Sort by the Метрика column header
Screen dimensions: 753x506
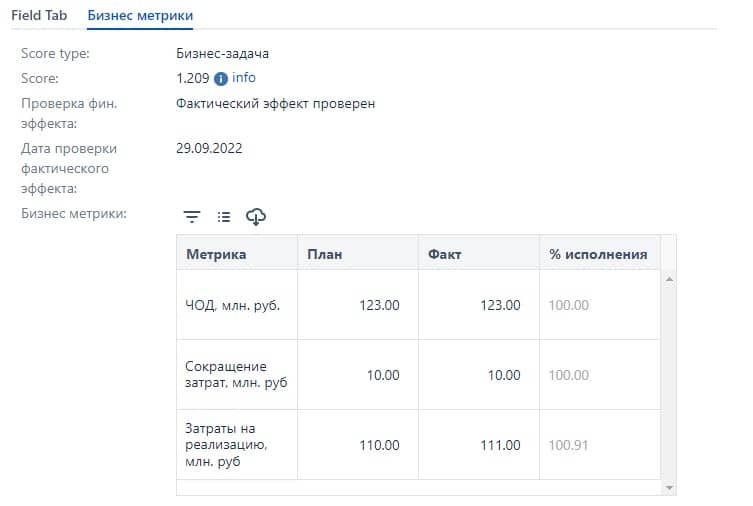pos(216,254)
